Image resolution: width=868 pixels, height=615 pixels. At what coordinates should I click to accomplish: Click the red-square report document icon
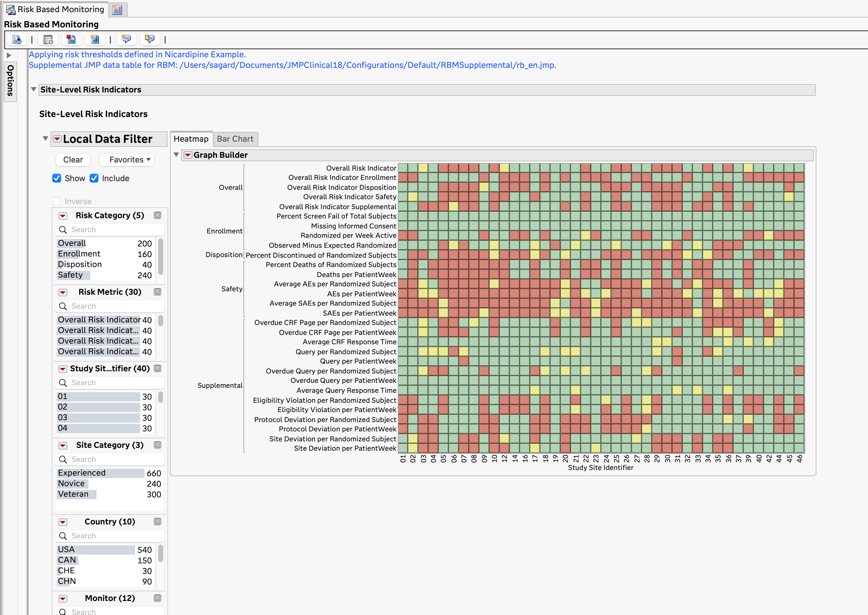(71, 40)
